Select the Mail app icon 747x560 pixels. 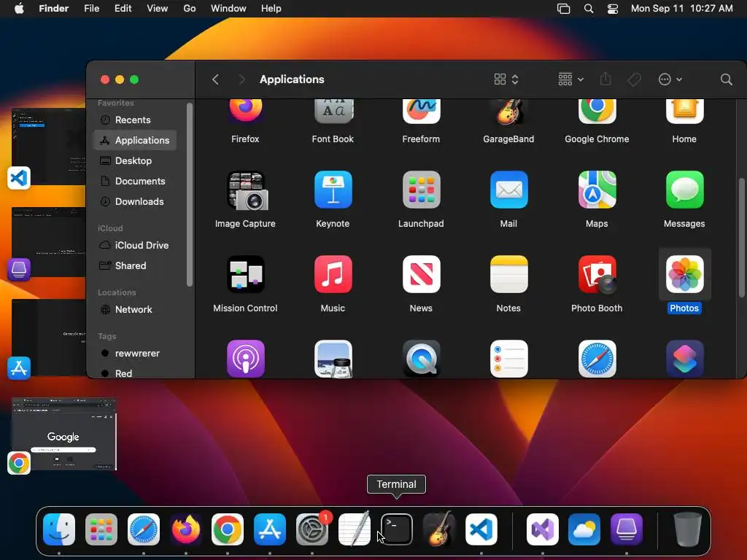click(508, 190)
